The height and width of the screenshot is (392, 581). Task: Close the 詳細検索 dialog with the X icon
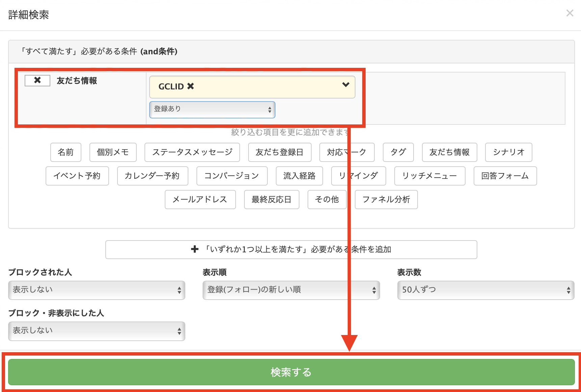point(570,13)
